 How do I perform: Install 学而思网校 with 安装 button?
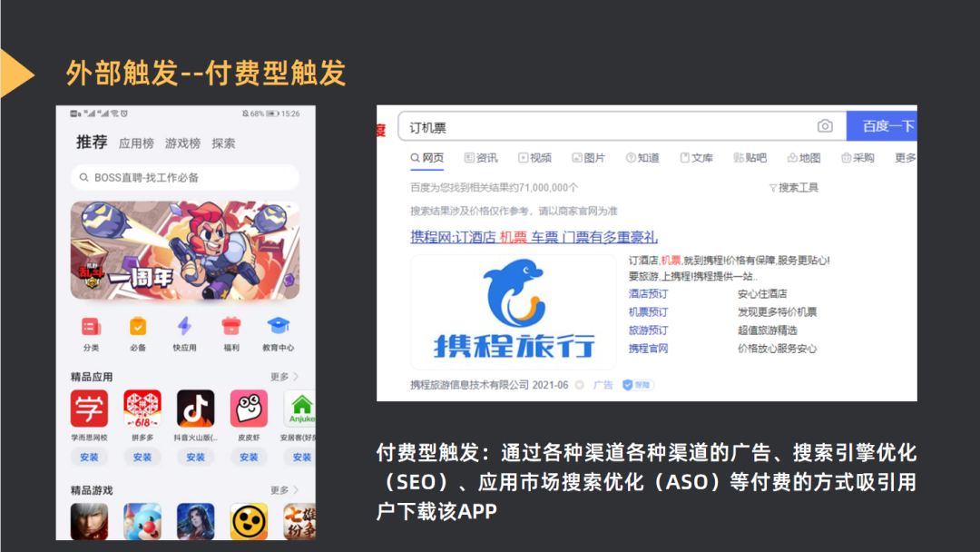[89, 458]
